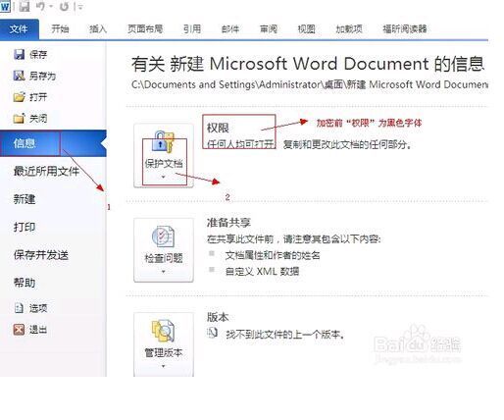Click the 保护文档 button label
504x420 pixels.
[164, 163]
